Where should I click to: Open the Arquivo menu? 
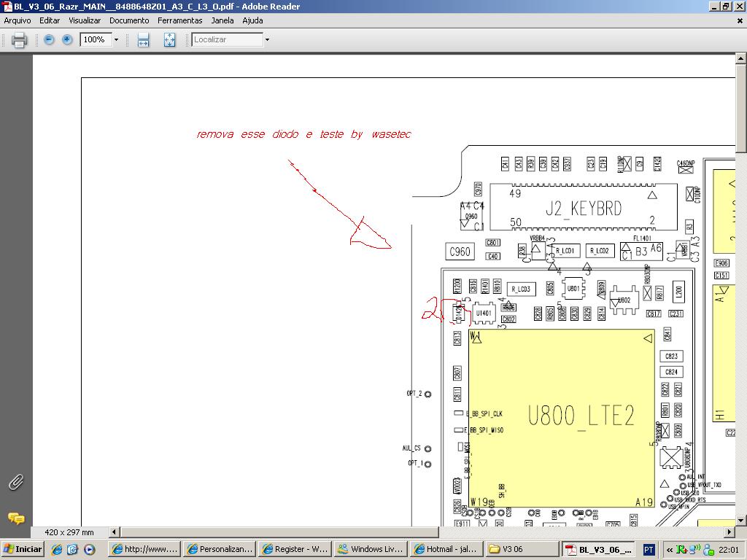(x=18, y=20)
